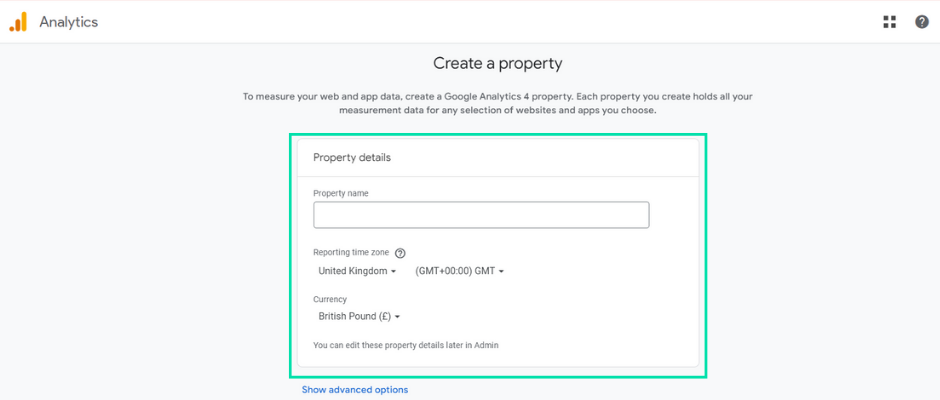Screen dimensions: 940x400
Task: Click Show advanced options link
Action: tap(355, 390)
